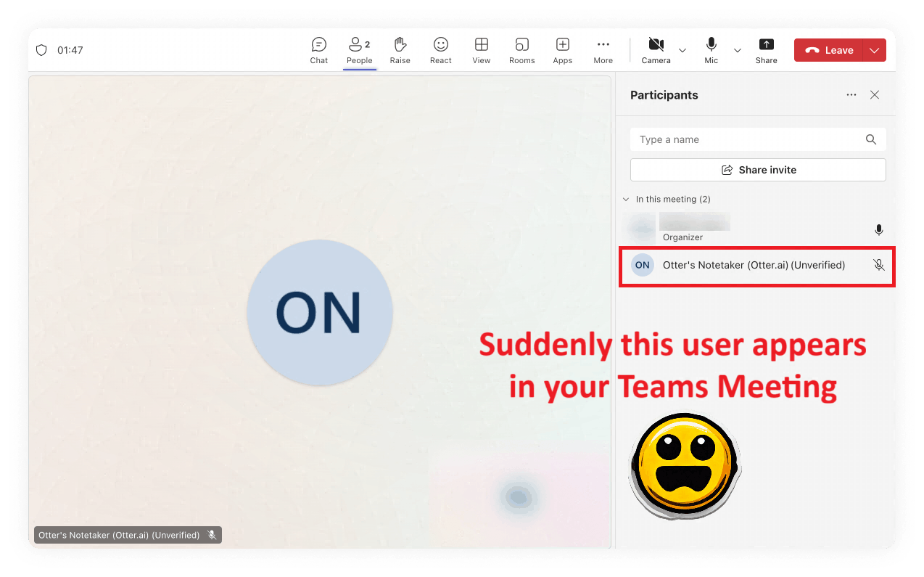
Task: Open the Chat panel
Action: coord(319,50)
